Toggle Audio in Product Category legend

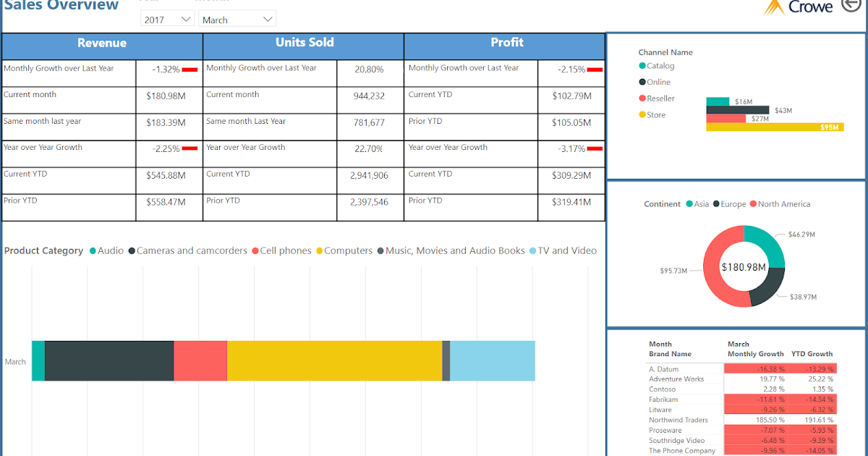click(93, 250)
